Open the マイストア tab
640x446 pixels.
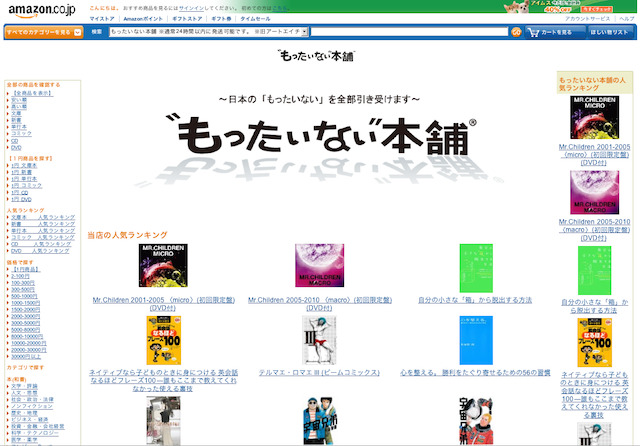[102, 19]
